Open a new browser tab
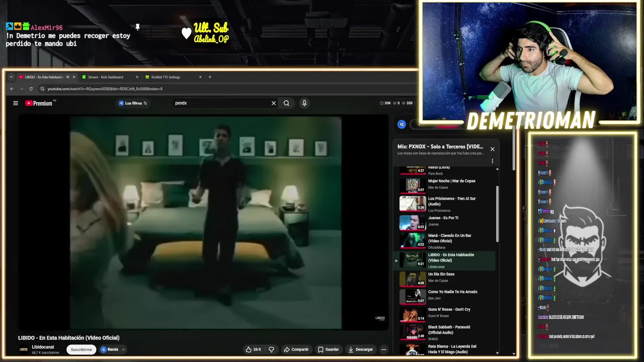 pos(210,77)
